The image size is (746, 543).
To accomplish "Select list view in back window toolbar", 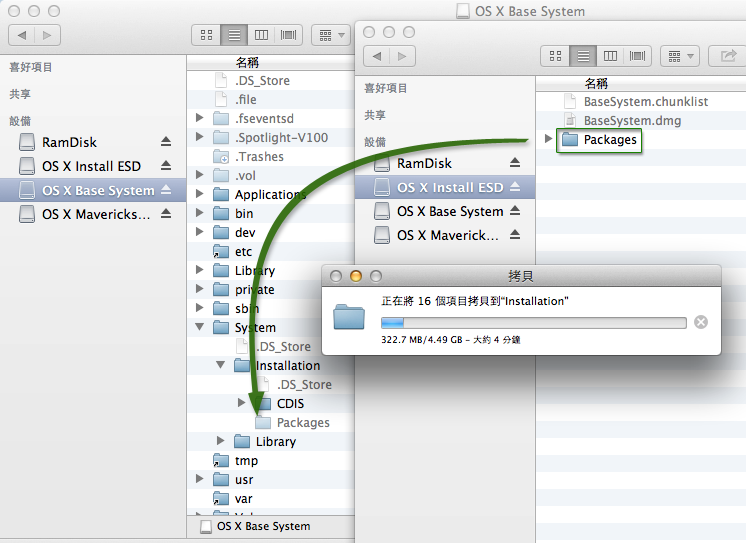I will point(234,35).
